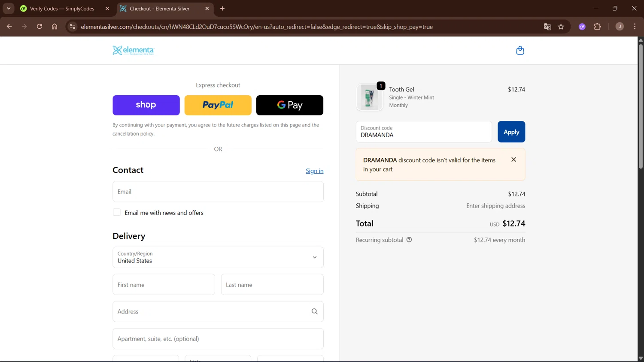
Task: Open the tab search dropdown arrow
Action: click(9, 9)
